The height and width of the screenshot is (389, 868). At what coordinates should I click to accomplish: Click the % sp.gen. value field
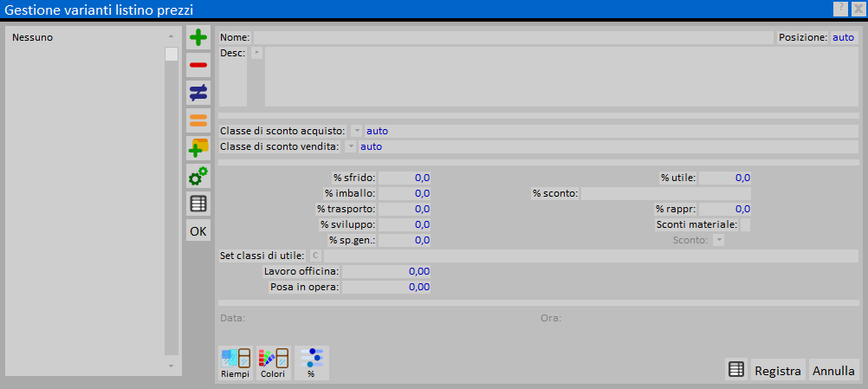click(x=404, y=240)
